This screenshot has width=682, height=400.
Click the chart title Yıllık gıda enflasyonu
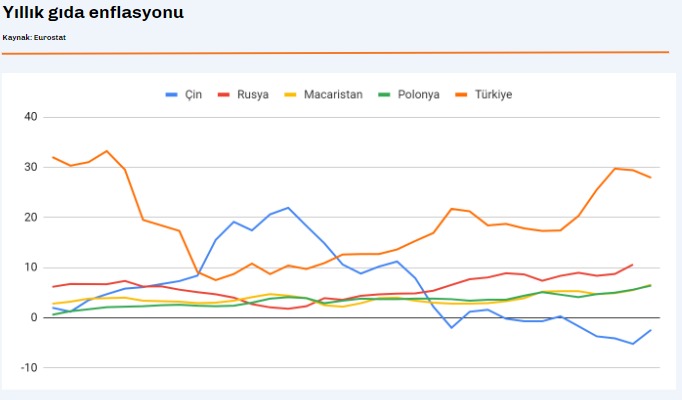pyautogui.click(x=93, y=13)
